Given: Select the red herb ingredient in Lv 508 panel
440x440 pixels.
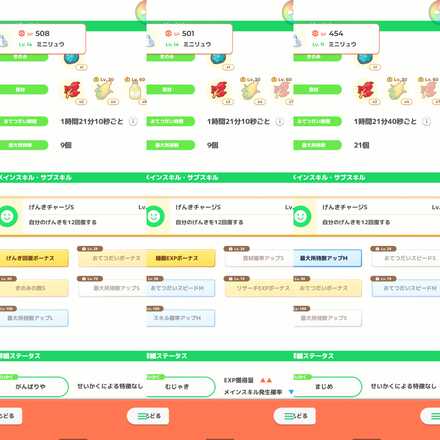Looking at the screenshot, I should [x=72, y=90].
